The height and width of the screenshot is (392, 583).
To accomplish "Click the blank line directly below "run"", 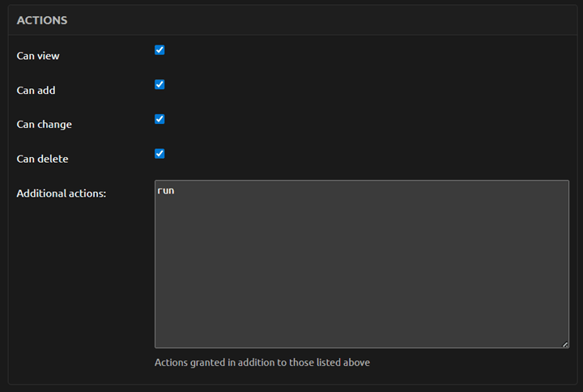I will click(x=243, y=203).
